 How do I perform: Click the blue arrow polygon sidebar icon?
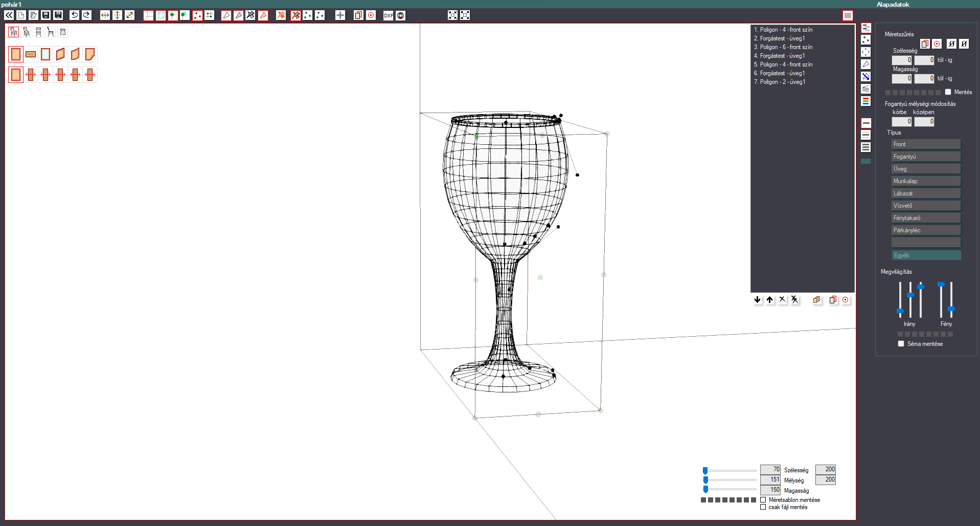[x=865, y=77]
